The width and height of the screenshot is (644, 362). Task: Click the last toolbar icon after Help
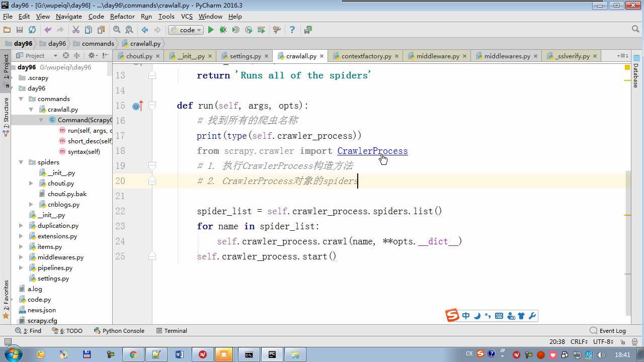tap(308, 30)
